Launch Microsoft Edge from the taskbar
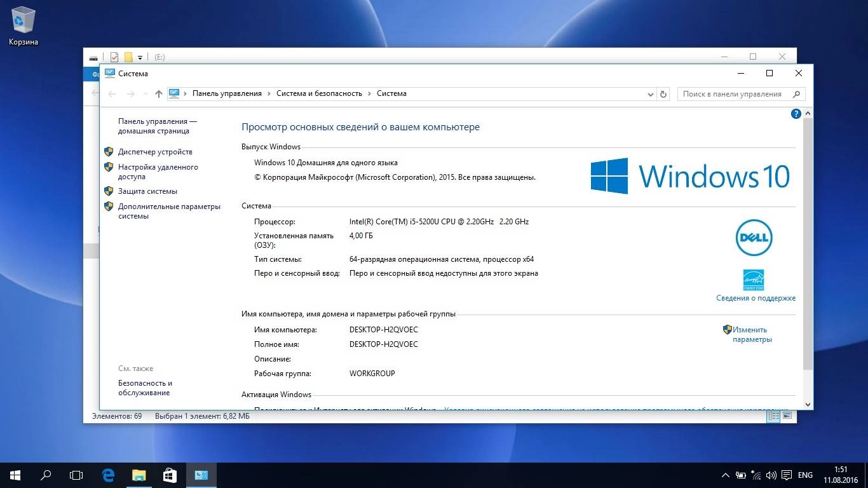Viewport: 868px width, 488px height. click(108, 475)
